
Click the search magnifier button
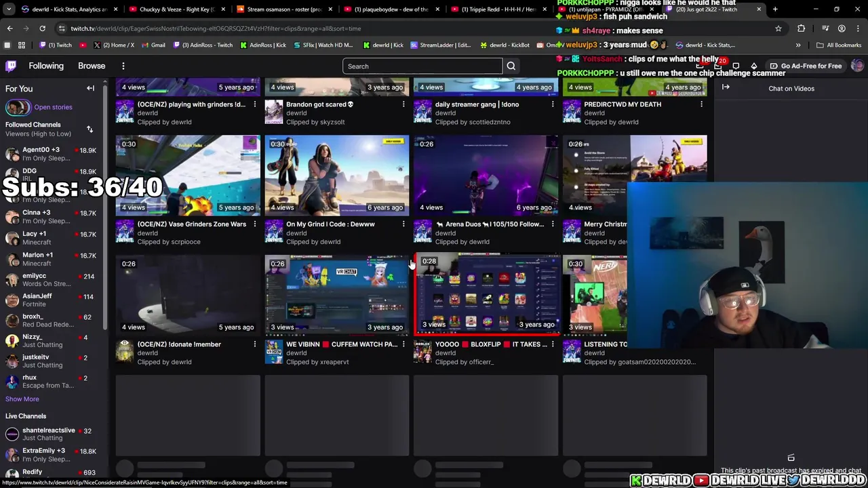pos(511,66)
